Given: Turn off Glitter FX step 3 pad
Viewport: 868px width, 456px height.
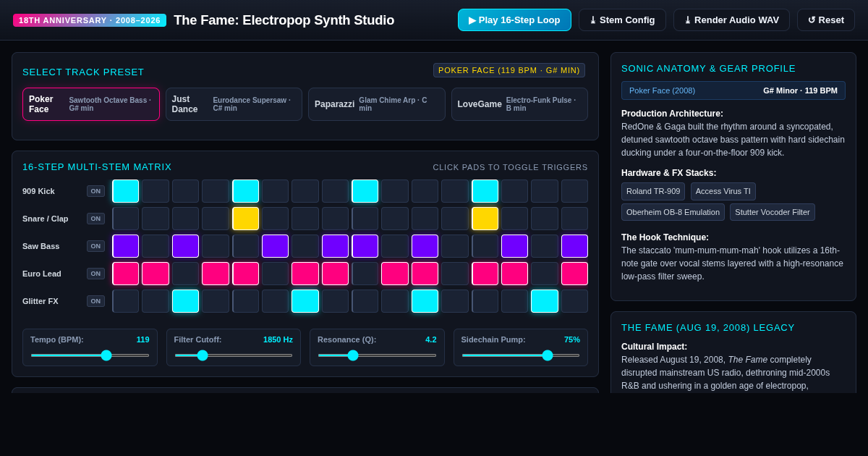Looking at the screenshot, I should tap(185, 301).
